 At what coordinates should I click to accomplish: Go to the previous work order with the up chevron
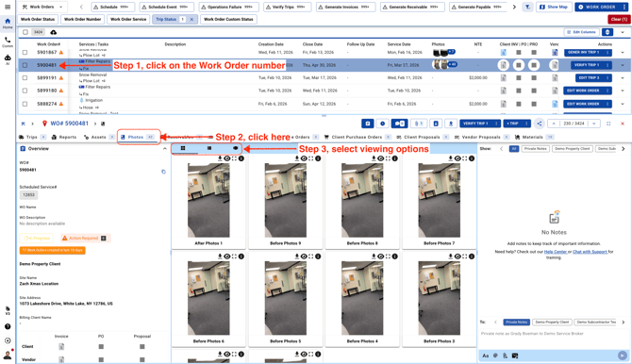pyautogui.click(x=554, y=124)
